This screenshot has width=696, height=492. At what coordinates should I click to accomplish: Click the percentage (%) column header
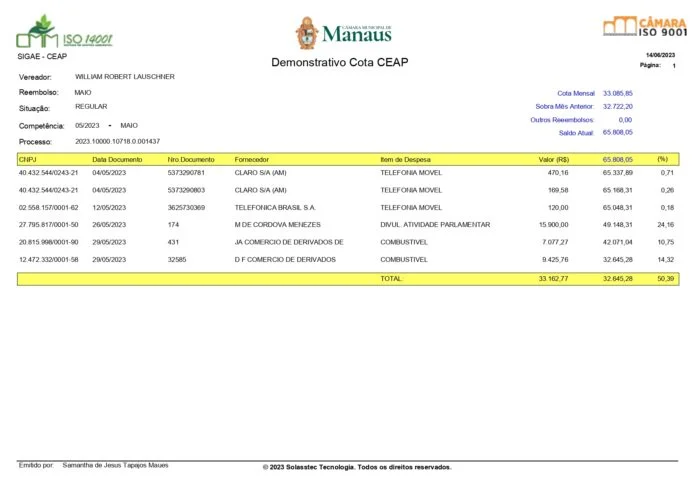[662, 159]
